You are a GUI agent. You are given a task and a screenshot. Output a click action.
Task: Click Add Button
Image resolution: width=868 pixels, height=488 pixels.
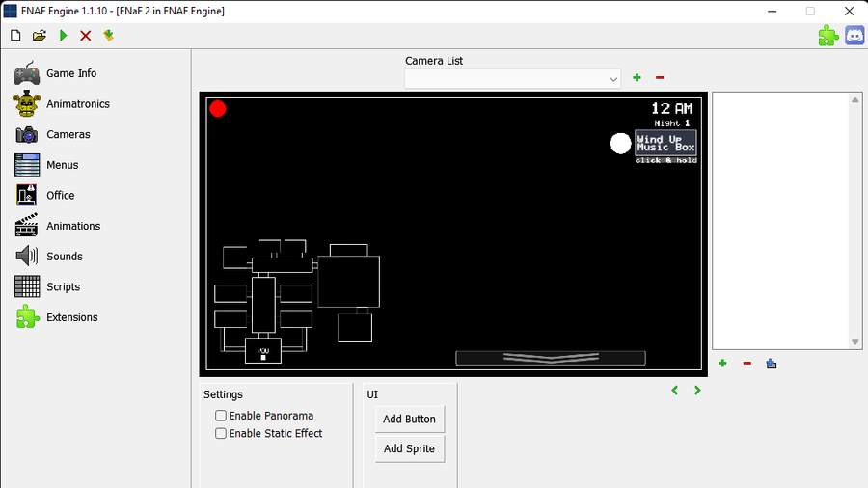tap(410, 420)
